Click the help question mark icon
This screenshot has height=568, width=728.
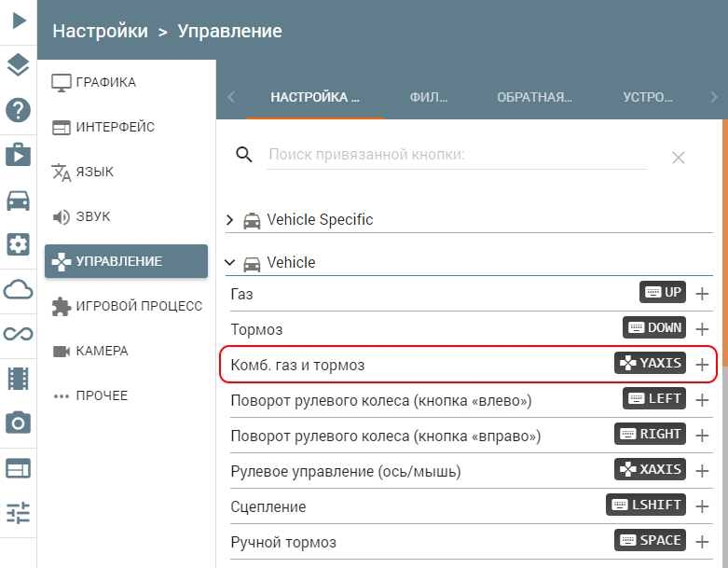pos(18,110)
